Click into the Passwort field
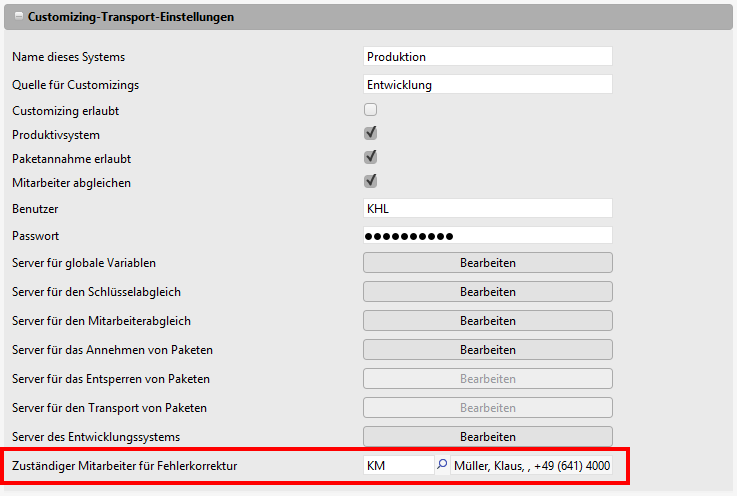Screen dimensions: 737x496 pyautogui.click(x=487, y=236)
